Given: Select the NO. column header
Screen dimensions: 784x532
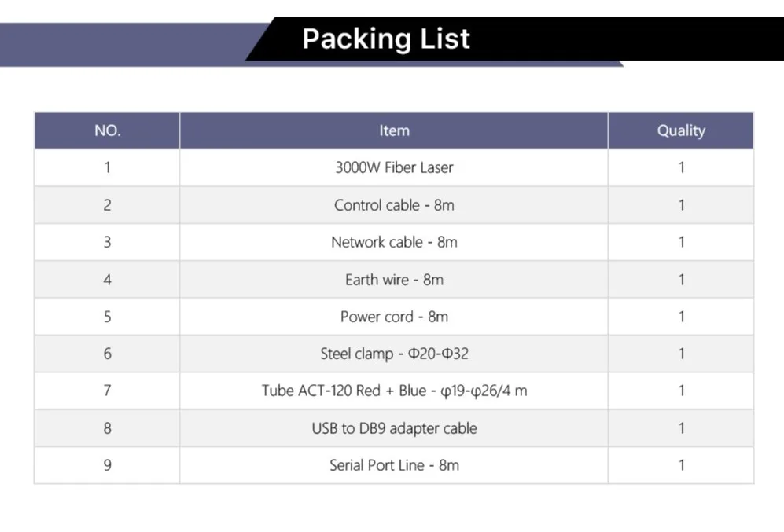Looking at the screenshot, I should click(107, 130).
